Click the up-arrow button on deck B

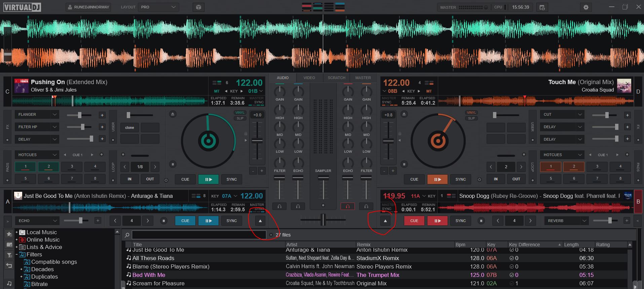(x=385, y=221)
